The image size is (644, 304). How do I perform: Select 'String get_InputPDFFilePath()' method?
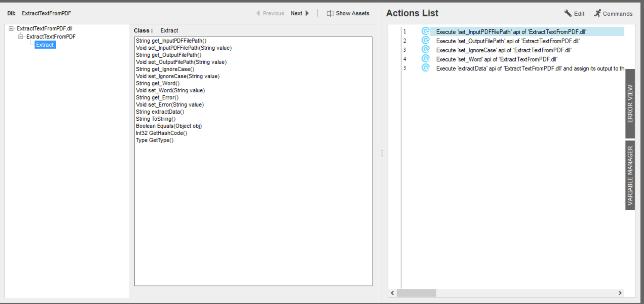pos(171,41)
